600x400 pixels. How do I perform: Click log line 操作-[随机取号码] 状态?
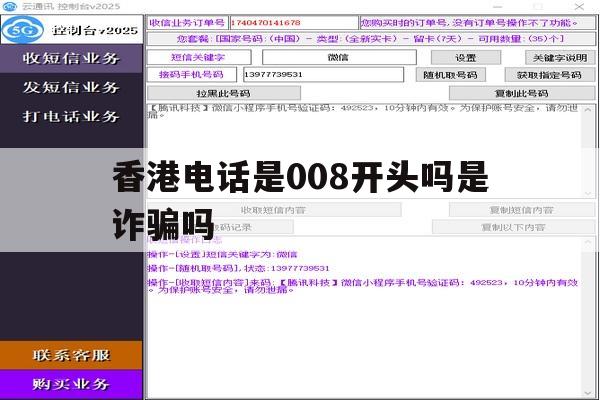(238, 268)
